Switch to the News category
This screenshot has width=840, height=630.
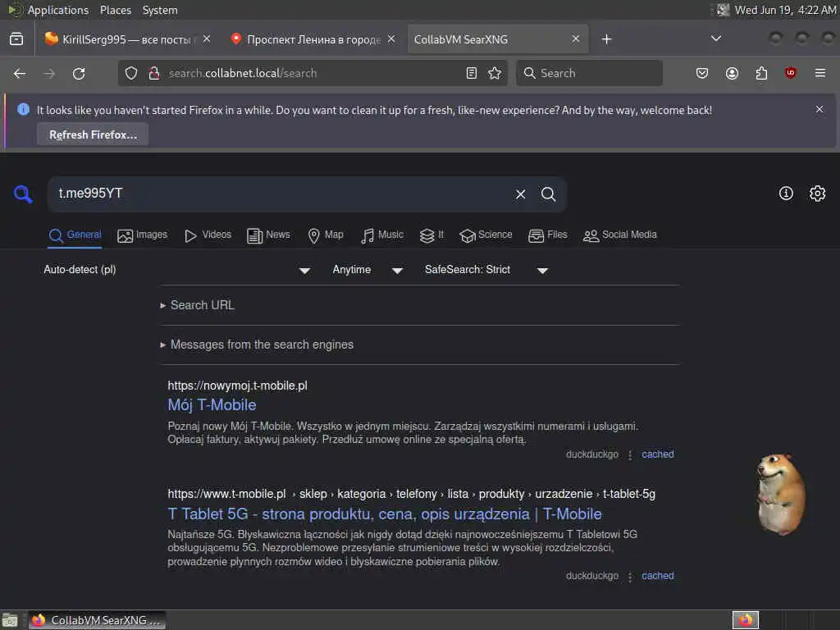click(x=268, y=235)
